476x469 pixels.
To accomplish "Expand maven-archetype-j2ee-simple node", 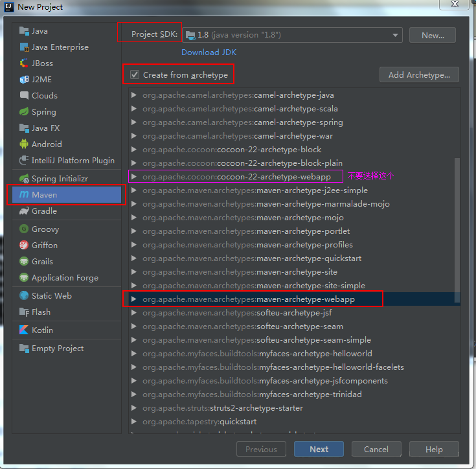I will point(133,190).
